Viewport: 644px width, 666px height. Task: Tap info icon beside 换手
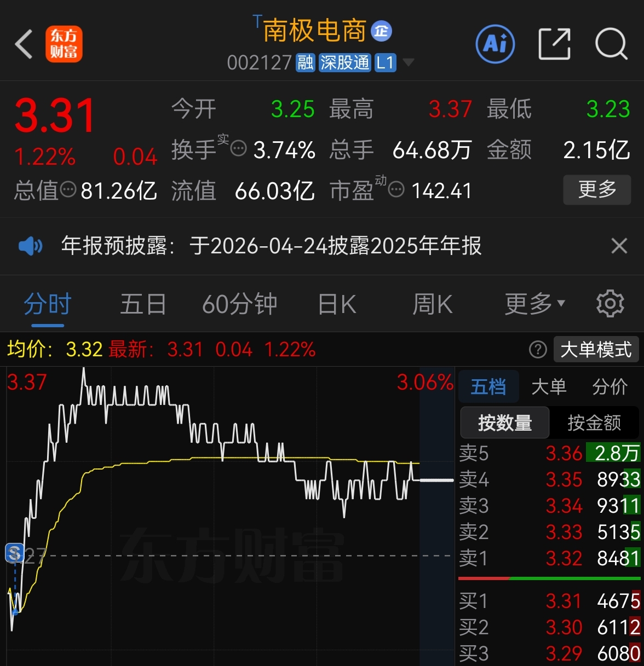239,148
